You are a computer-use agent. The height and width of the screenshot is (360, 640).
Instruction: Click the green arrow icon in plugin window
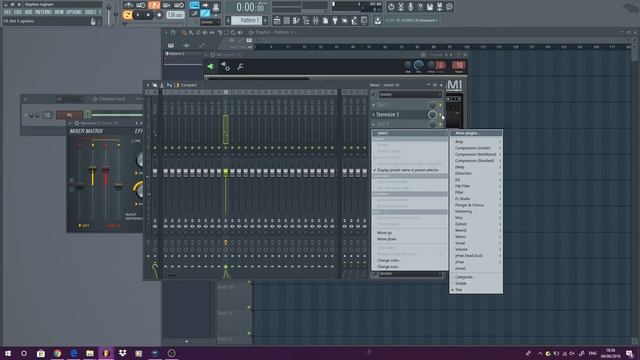(x=211, y=67)
